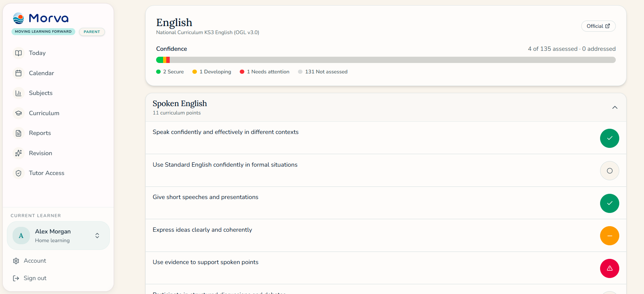Open Account settings link
Screen dimensions: 644x294
[35, 261]
